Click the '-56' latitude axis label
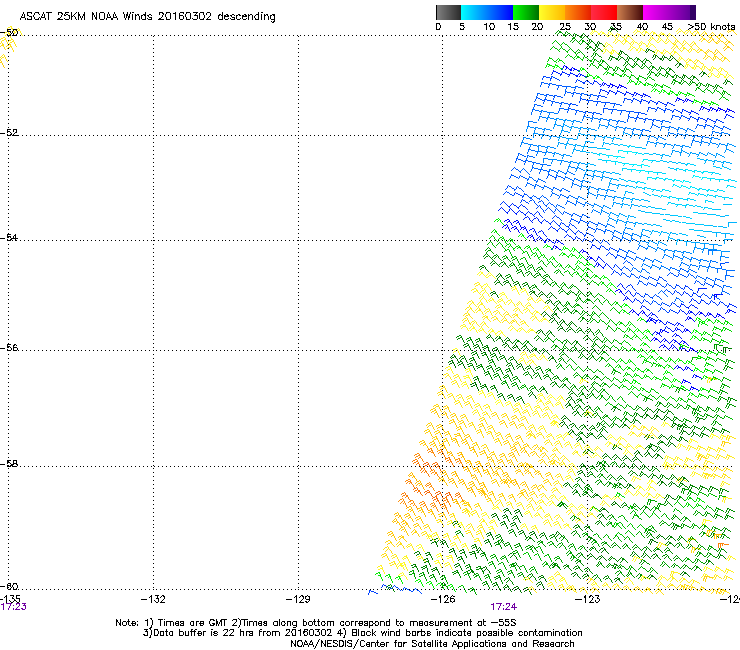This screenshot has height=650, width=740. [9, 347]
